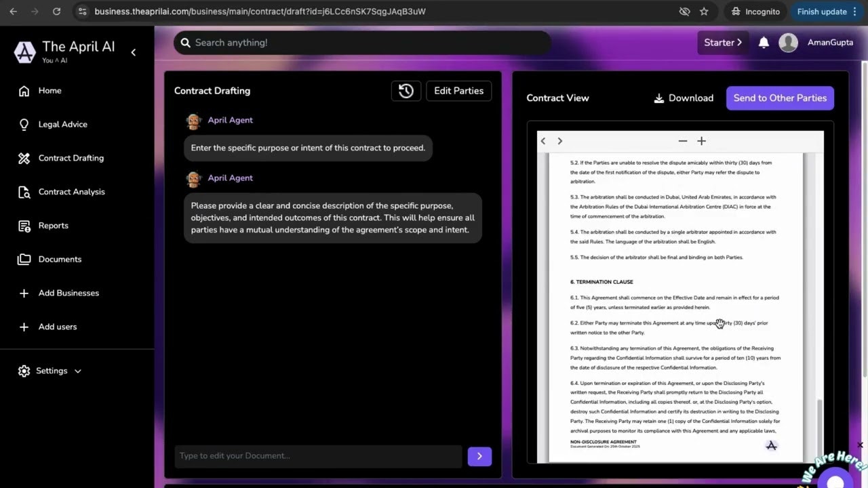This screenshot has height=488, width=868.
Task: Click the Reports icon in sidebar
Action: coord(24,226)
